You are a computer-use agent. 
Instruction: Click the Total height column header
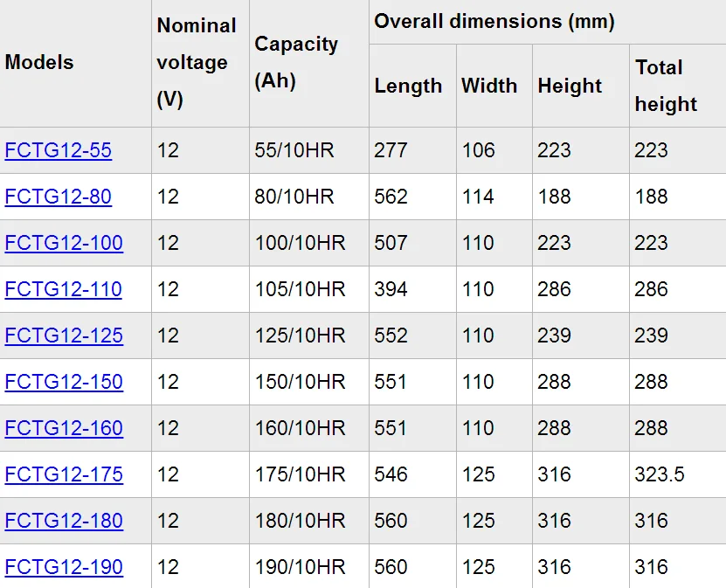point(666,86)
